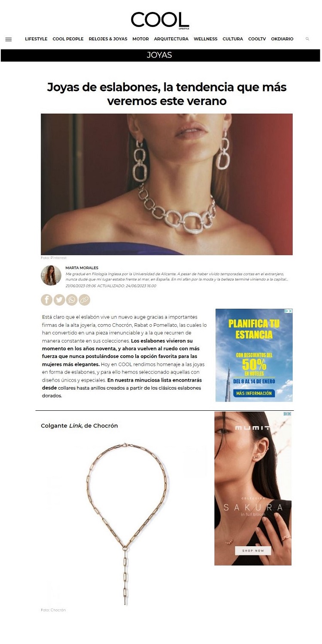Screen dimensions: 322x644
Task: Open the Wellness menu item
Action: click(205, 39)
